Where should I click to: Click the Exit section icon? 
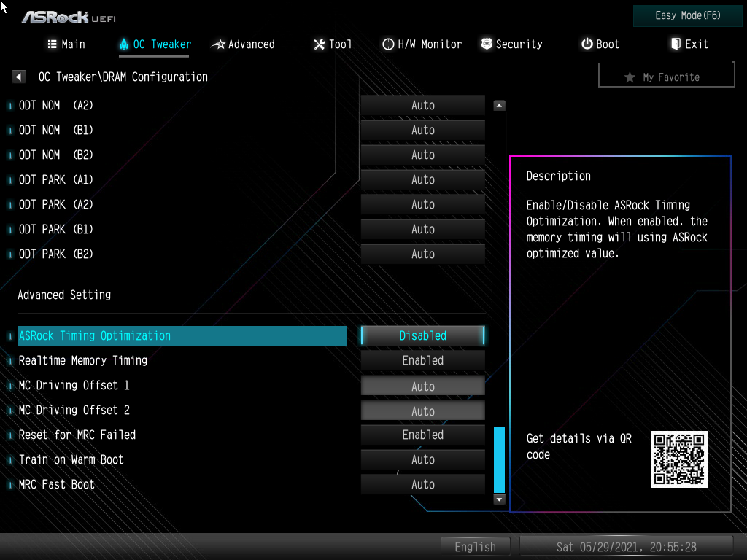tap(673, 44)
